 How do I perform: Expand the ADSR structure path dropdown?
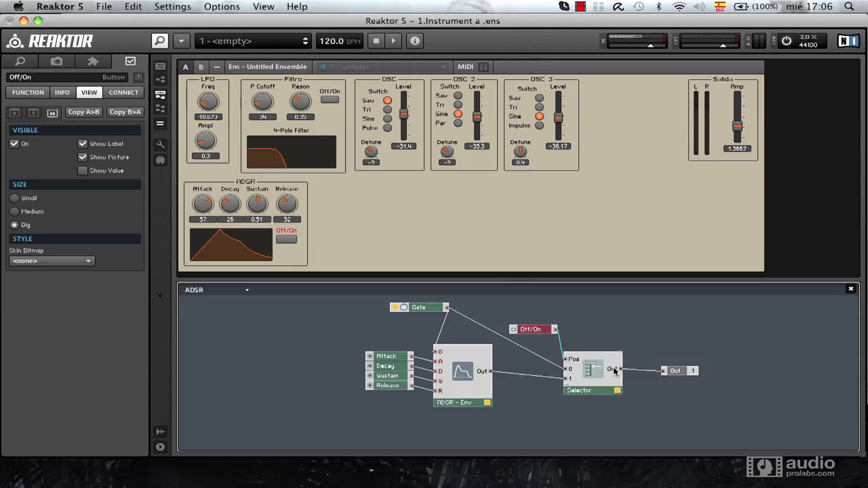[247, 290]
